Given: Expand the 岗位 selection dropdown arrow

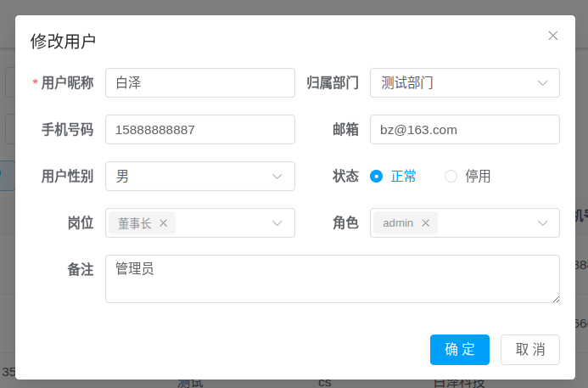Looking at the screenshot, I should (x=277, y=223).
